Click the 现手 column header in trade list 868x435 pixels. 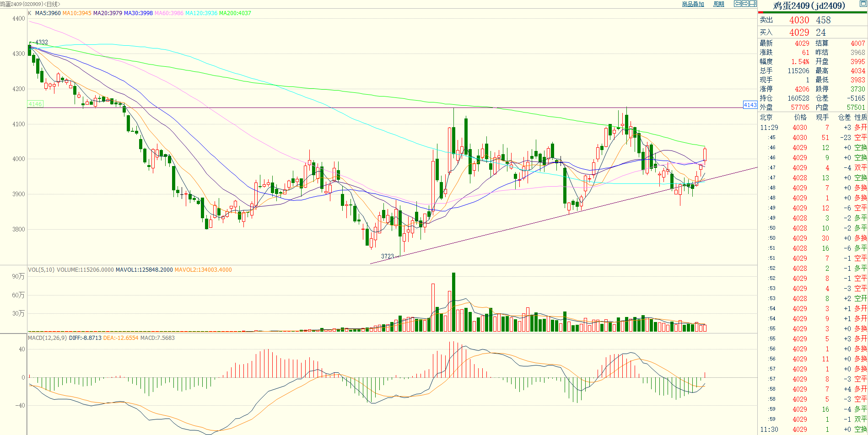(x=822, y=118)
